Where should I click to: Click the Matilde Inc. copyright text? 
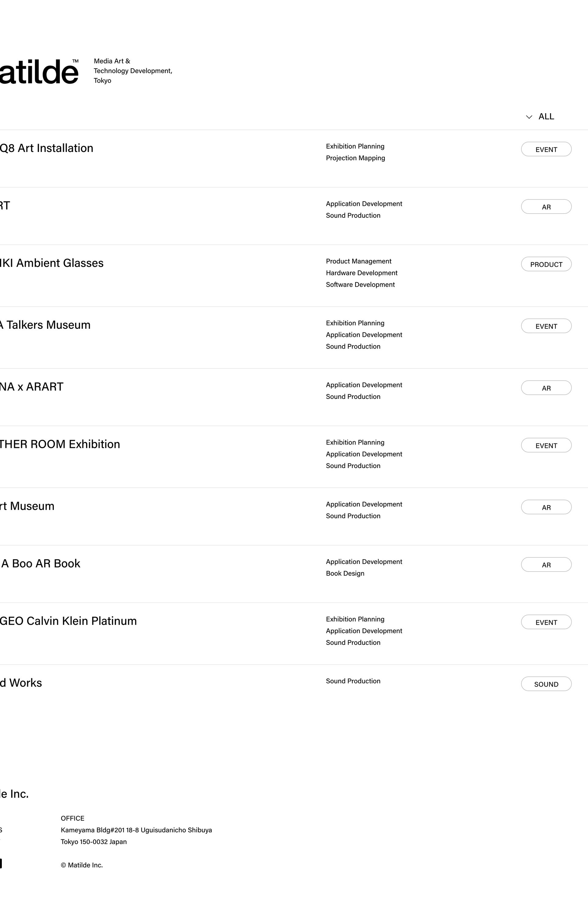tap(82, 865)
